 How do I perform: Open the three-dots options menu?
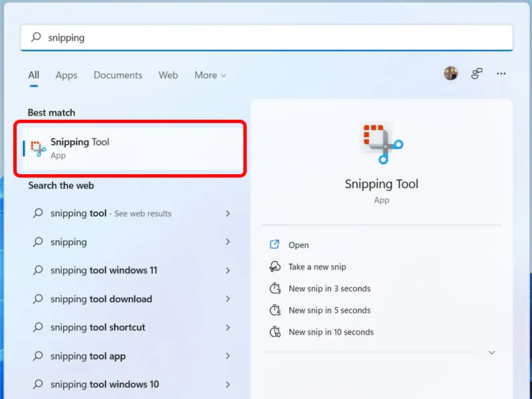tap(501, 74)
